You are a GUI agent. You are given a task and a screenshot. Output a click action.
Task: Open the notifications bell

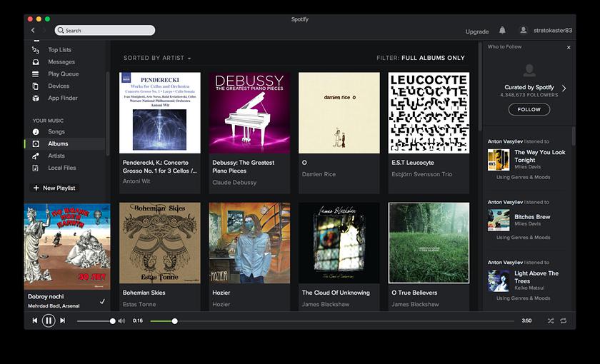coord(502,31)
